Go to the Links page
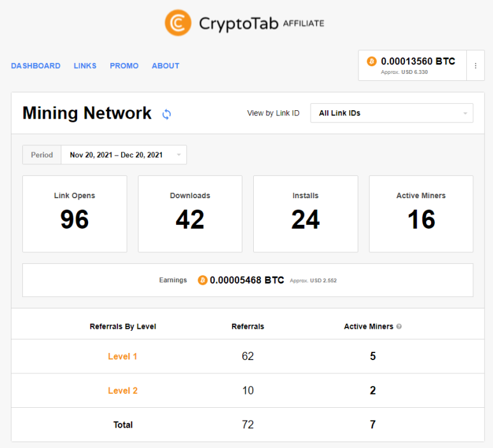 (x=85, y=66)
